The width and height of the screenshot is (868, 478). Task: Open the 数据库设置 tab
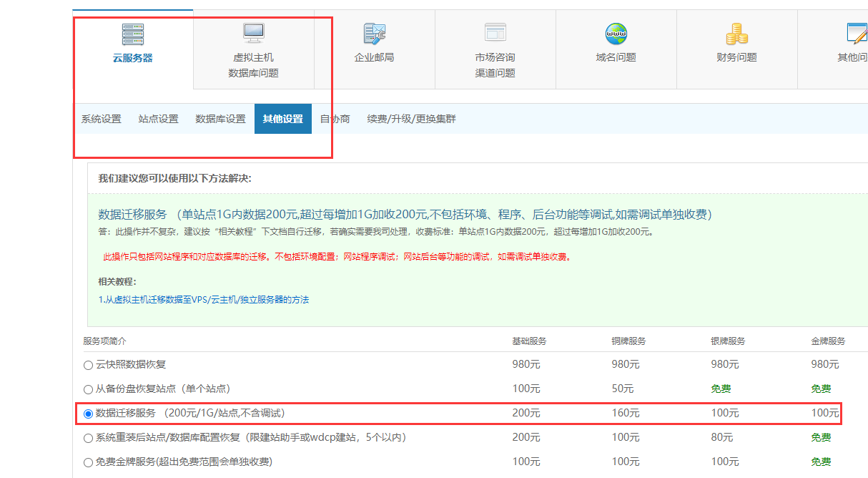(x=220, y=119)
